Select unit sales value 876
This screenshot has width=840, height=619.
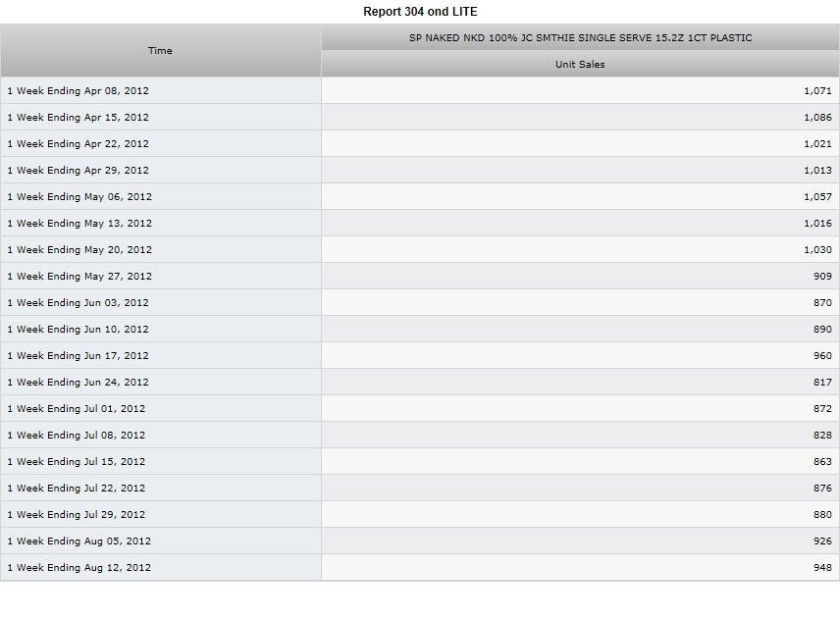point(822,488)
